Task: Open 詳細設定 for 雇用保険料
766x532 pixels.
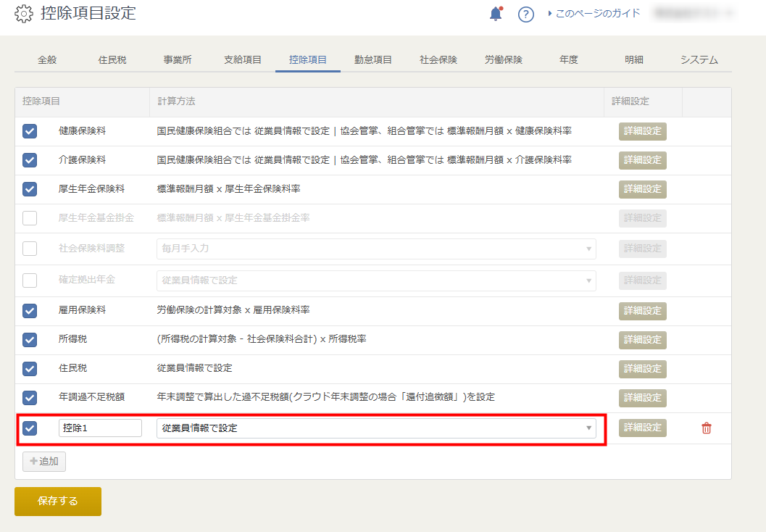Action: (x=642, y=311)
